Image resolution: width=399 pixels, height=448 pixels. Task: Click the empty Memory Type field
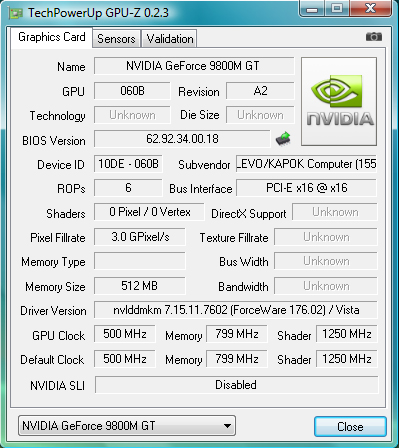click(140, 261)
